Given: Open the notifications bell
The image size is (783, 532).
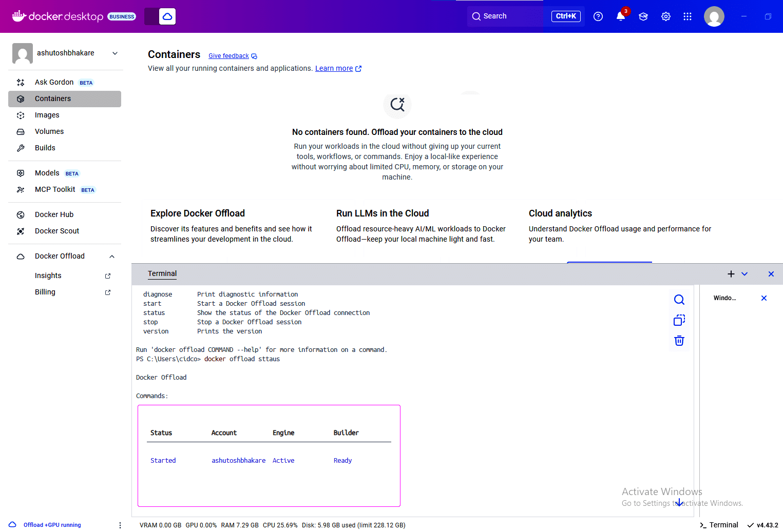Looking at the screenshot, I should click(620, 16).
